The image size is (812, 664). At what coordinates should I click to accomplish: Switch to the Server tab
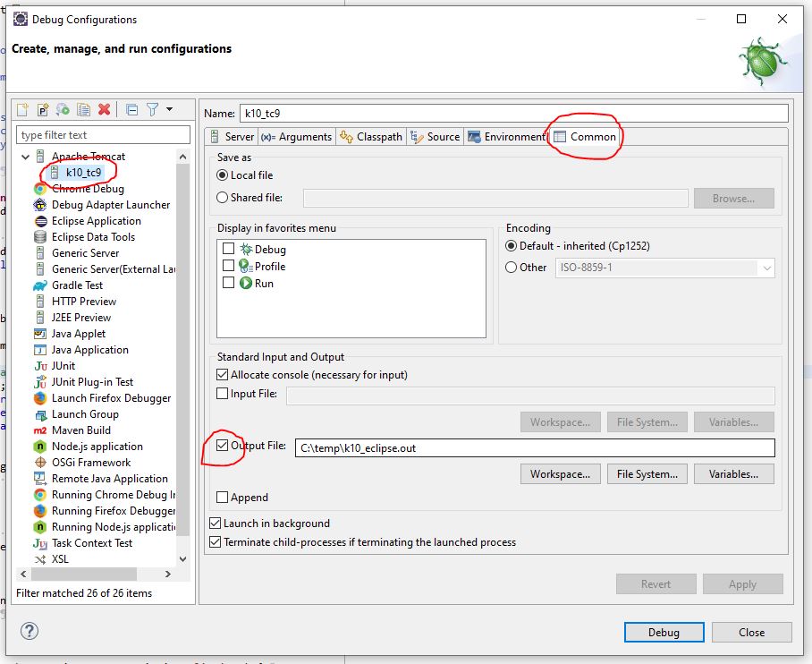(233, 137)
